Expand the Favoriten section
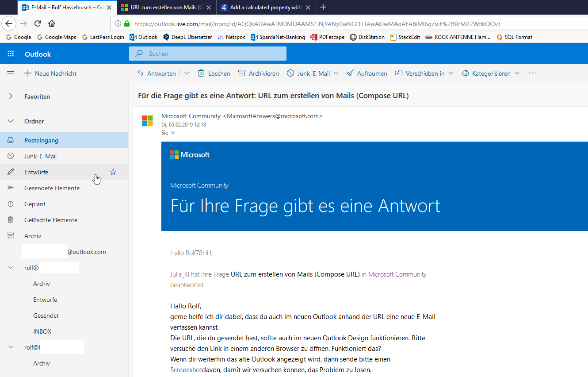This screenshot has width=588, height=377. click(11, 96)
